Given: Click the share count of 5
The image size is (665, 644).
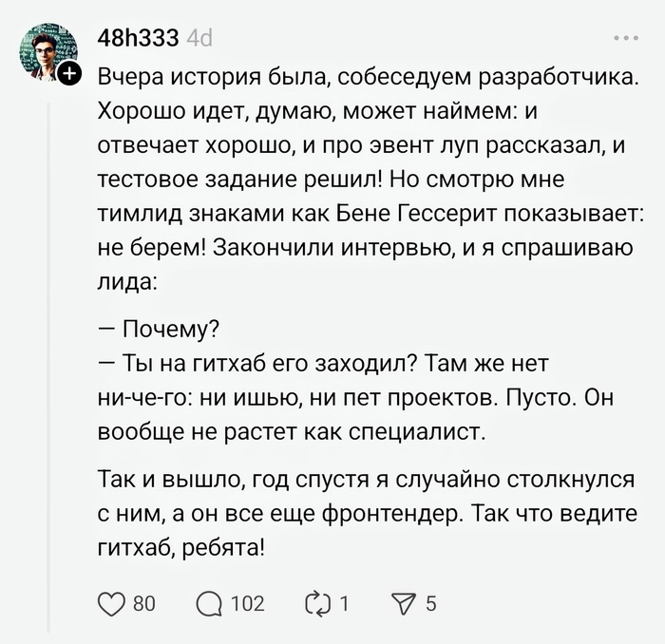Looking at the screenshot, I should tap(431, 602).
